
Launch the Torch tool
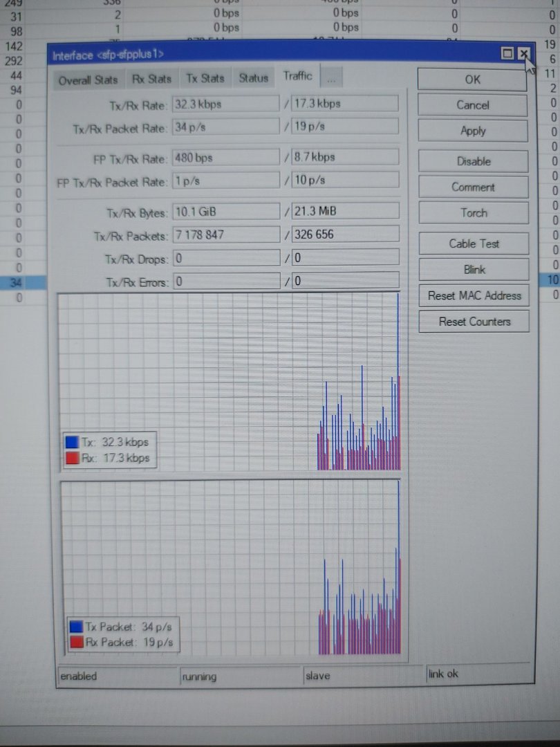pos(474,213)
